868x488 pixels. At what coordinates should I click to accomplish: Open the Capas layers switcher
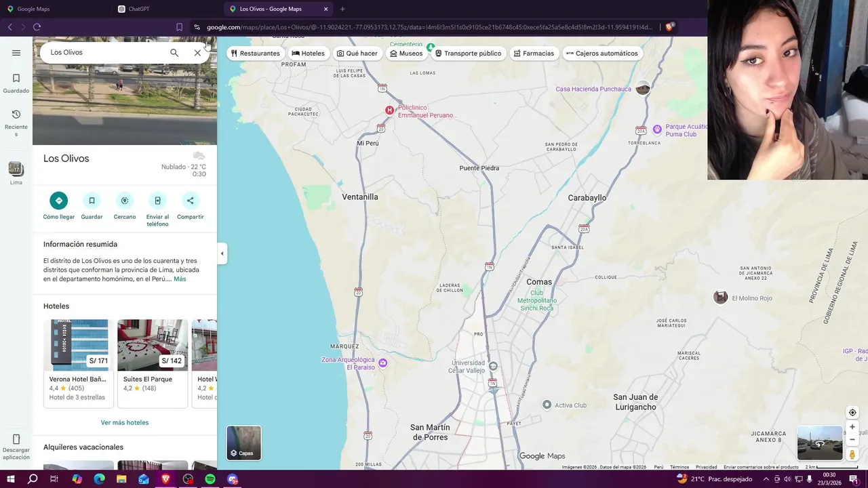point(243,443)
